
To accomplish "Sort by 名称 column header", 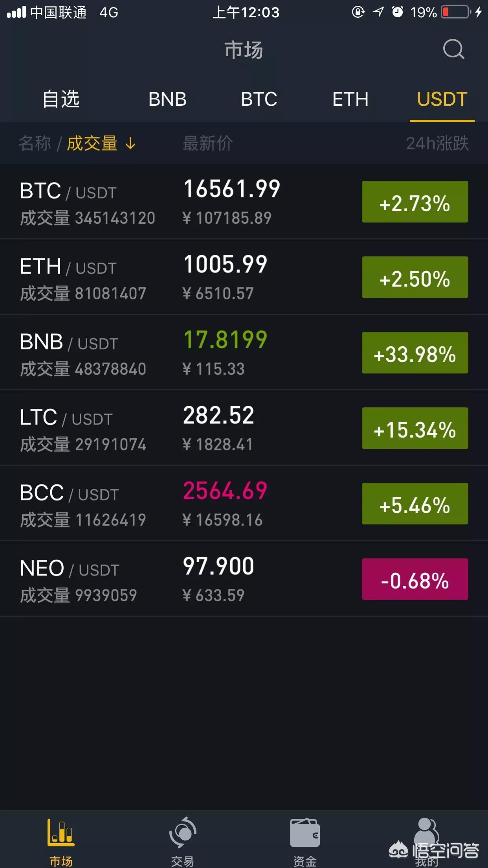I will coord(35,143).
